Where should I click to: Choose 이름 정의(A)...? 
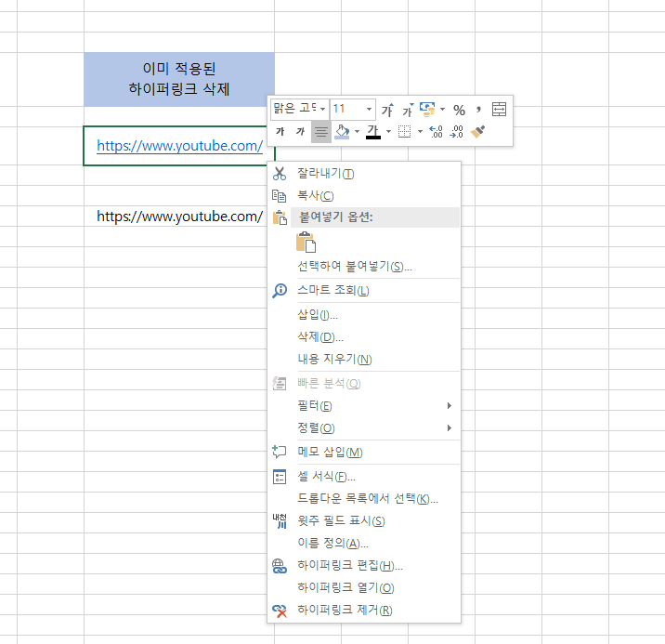364,543
